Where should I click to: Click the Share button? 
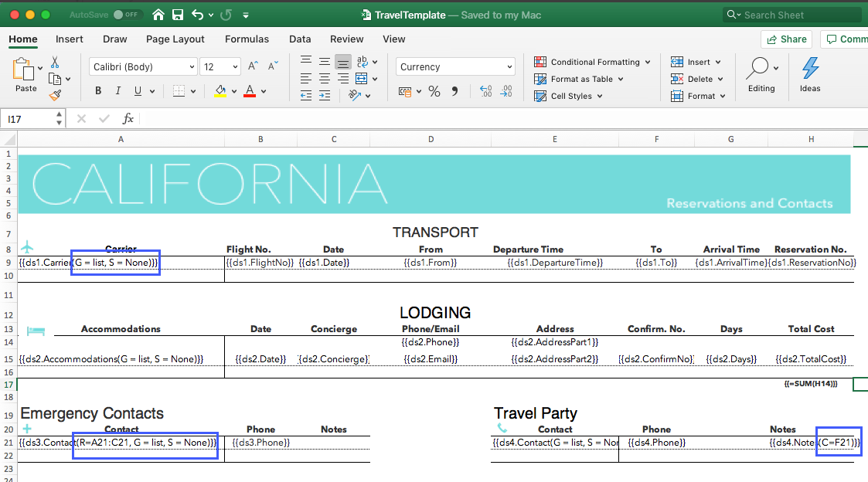click(787, 39)
